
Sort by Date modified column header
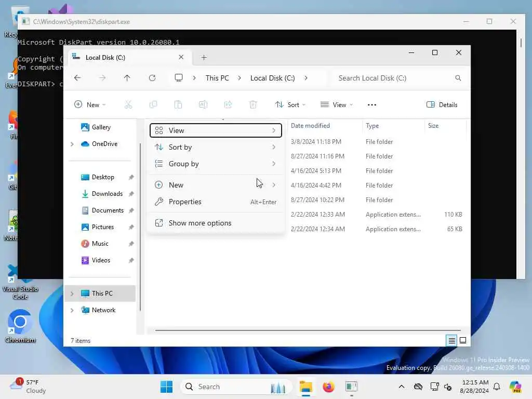(325, 126)
